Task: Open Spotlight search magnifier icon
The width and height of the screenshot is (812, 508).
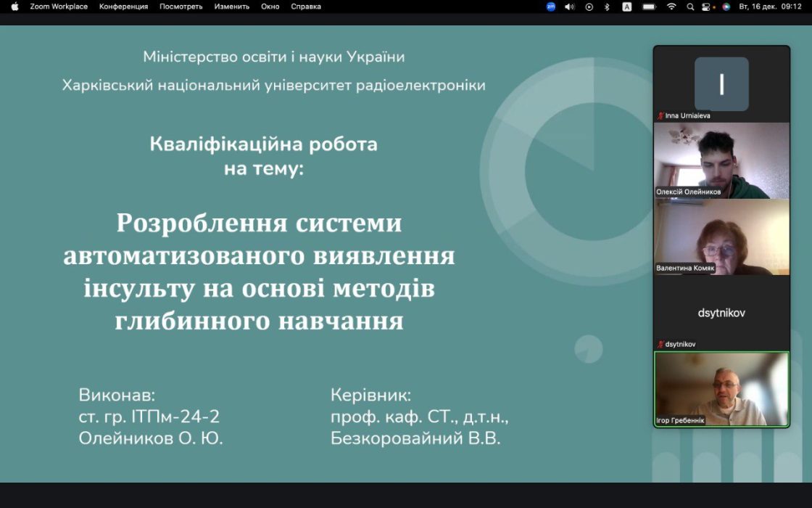Action: coord(689,7)
